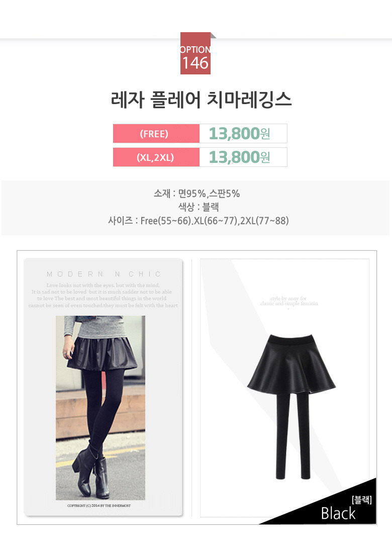This screenshot has width=392, height=548.
Task: Click the [블랙] Korean color tag
Action: pyautogui.click(x=362, y=500)
